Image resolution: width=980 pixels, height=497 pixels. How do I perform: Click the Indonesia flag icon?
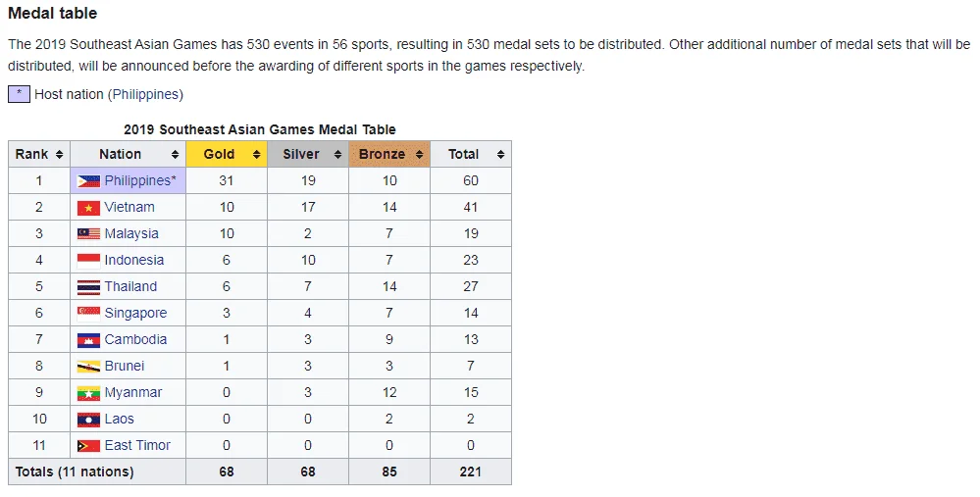(x=88, y=261)
